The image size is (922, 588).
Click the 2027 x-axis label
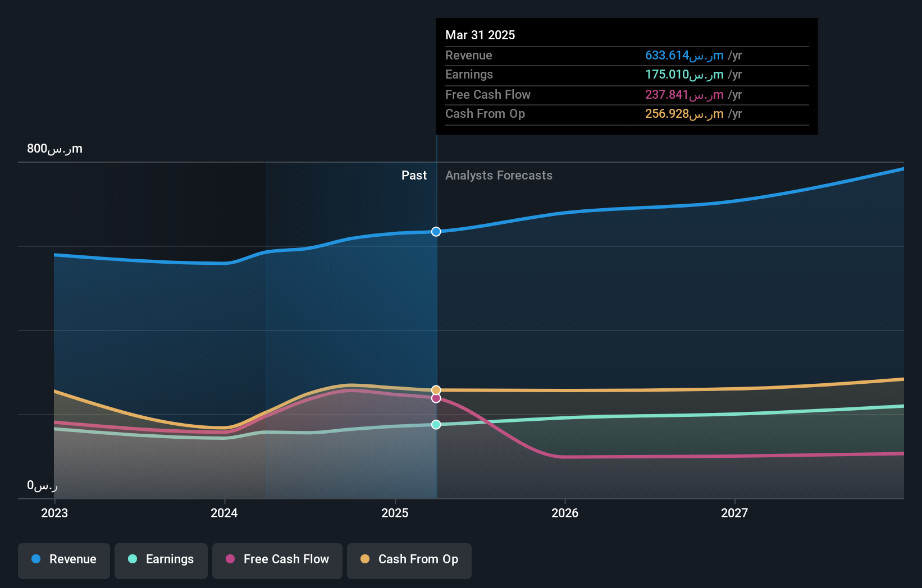734,513
